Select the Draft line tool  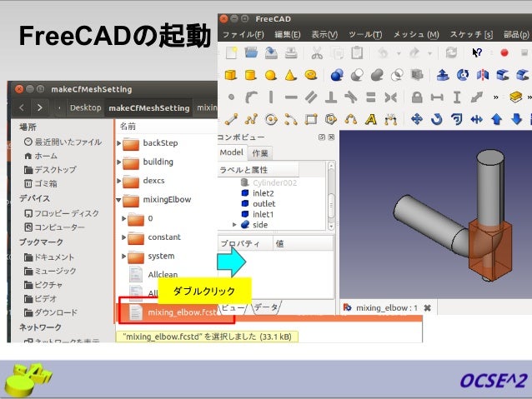[231, 119]
